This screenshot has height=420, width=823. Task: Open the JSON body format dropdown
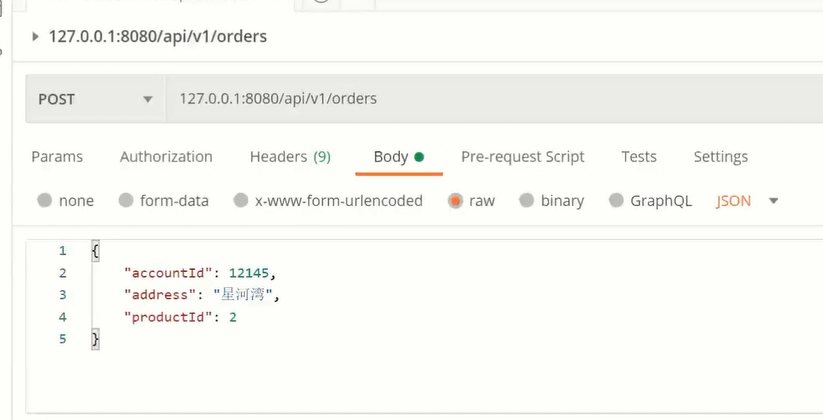[746, 201]
